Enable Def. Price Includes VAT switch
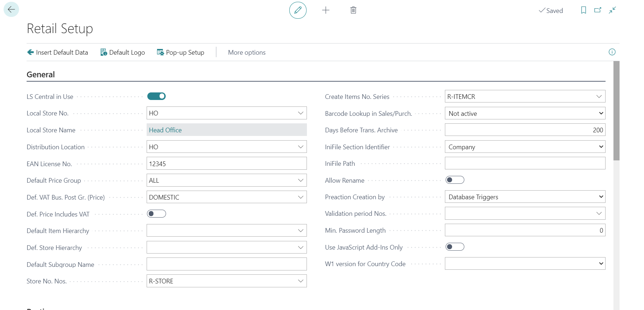The image size is (644, 310). click(x=156, y=214)
